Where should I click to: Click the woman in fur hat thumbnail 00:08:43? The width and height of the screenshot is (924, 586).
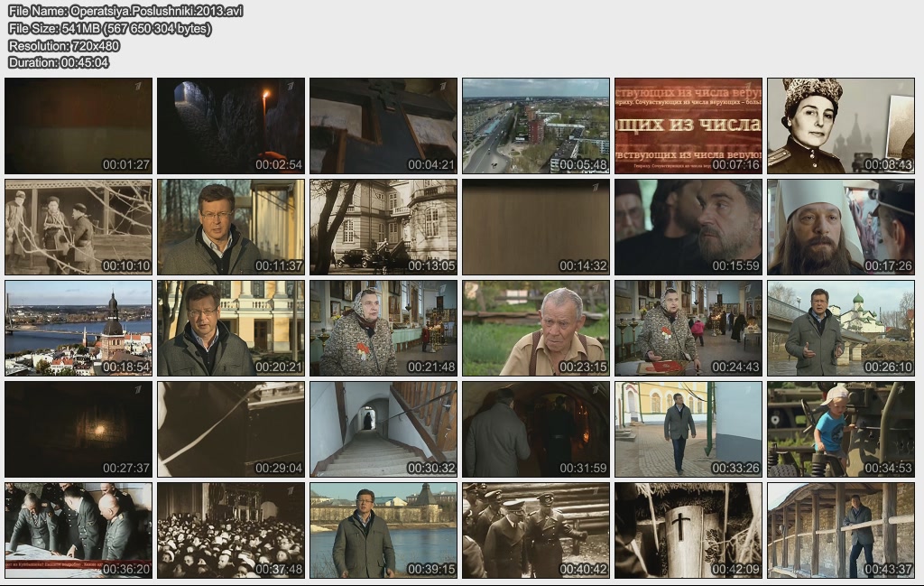coord(841,126)
